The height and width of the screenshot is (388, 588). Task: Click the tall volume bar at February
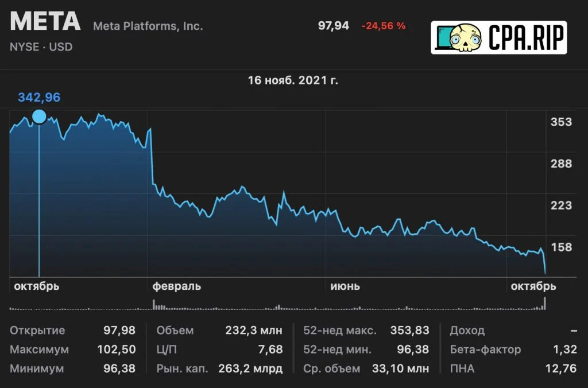click(x=154, y=304)
